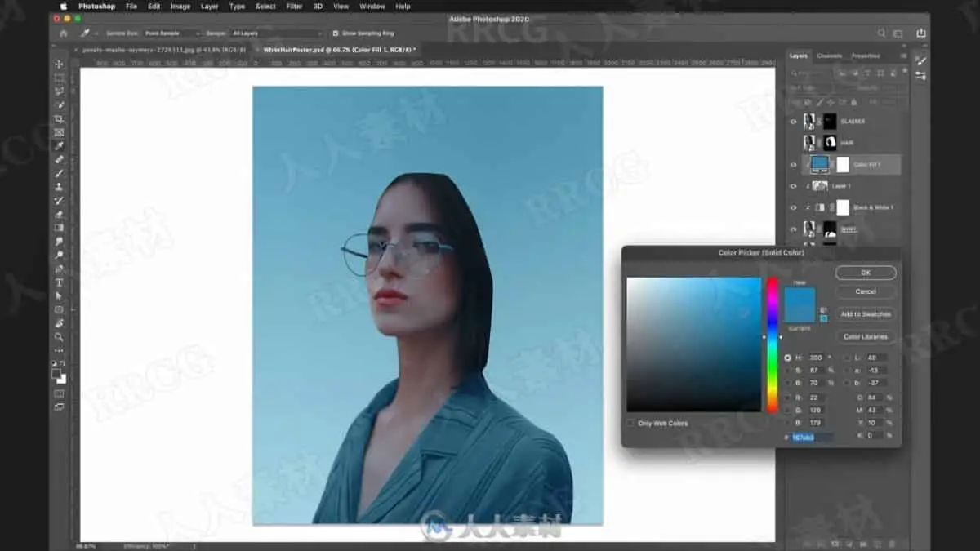Viewport: 980px width, 551px height.
Task: Select the H hue radio button
Action: [788, 358]
